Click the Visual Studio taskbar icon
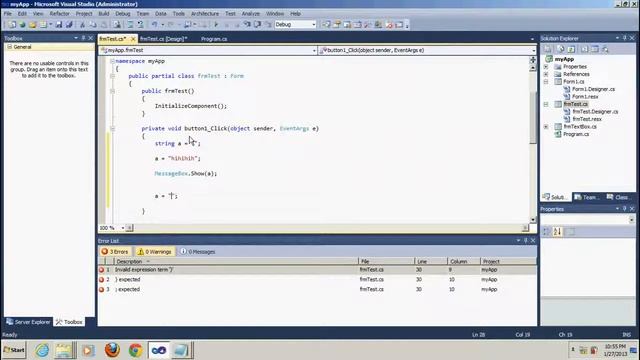Screen dimensions: 640x360 point(159,350)
